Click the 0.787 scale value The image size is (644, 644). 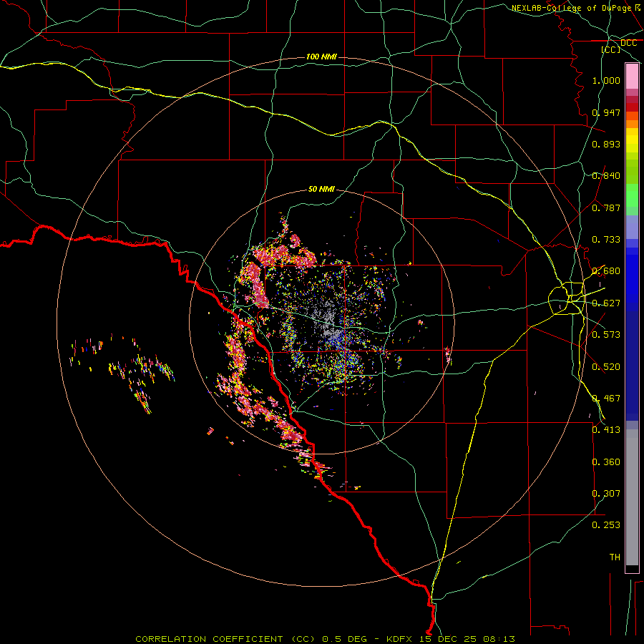pyautogui.click(x=606, y=208)
